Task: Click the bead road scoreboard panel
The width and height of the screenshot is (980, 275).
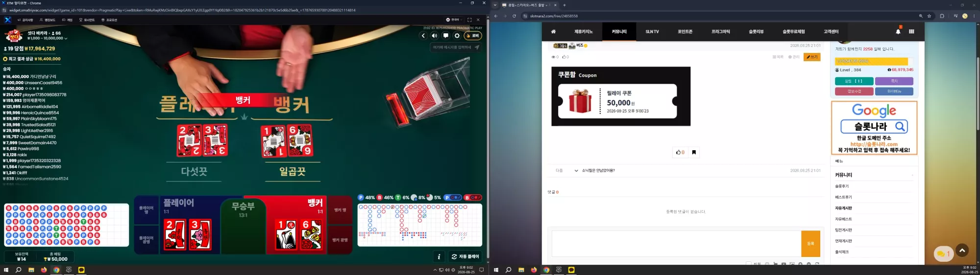Action: 66,225
